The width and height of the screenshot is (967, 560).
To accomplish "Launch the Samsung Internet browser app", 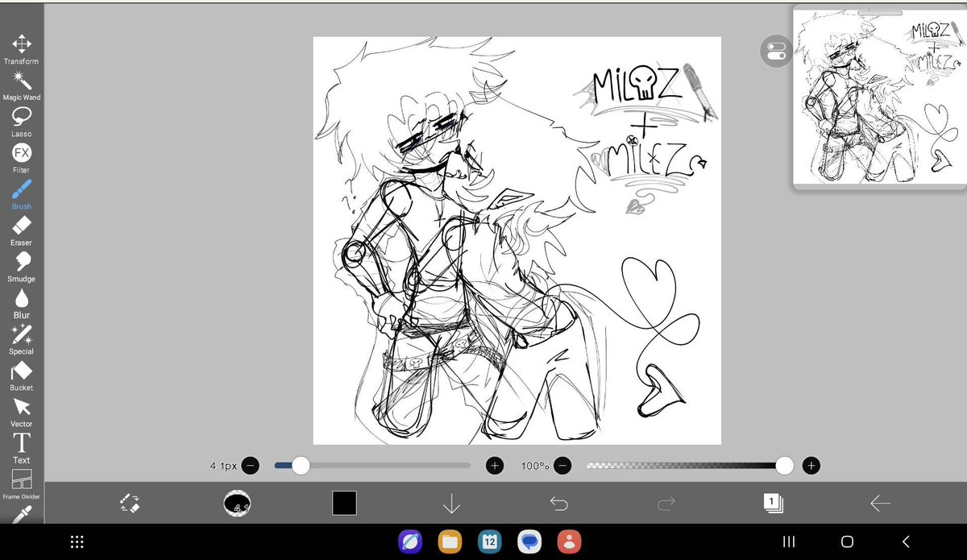I will tap(410, 541).
